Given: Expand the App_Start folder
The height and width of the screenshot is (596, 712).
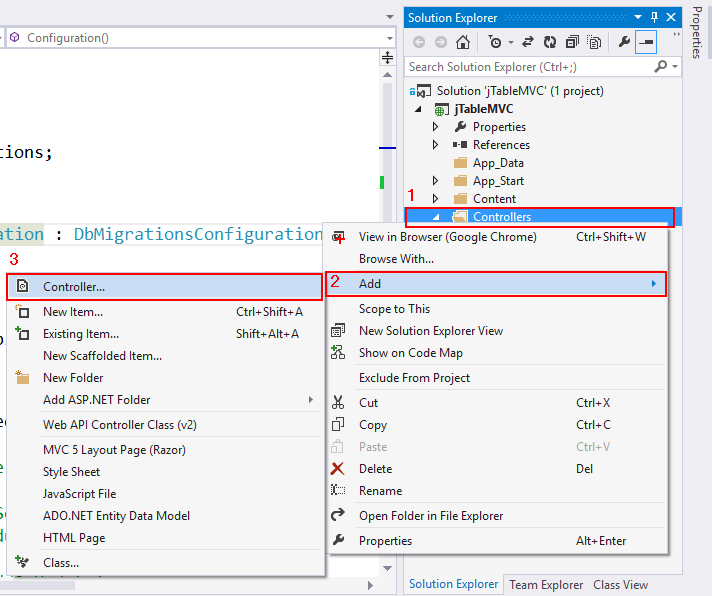Looking at the screenshot, I should [435, 181].
